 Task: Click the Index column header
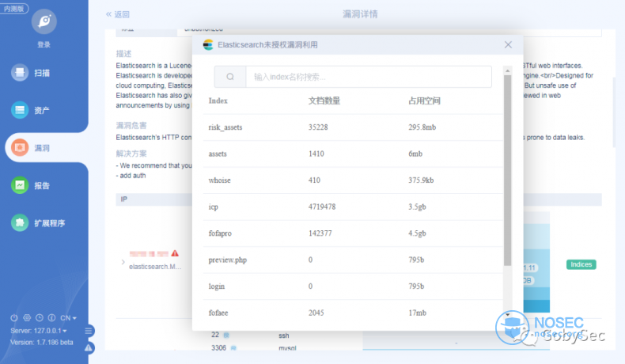click(218, 100)
